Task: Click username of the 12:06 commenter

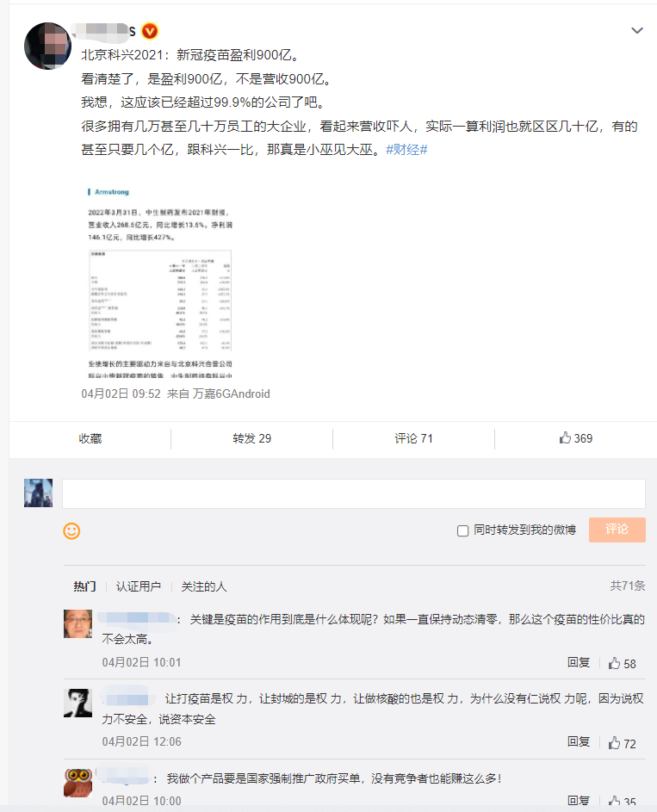Action: pos(127,699)
